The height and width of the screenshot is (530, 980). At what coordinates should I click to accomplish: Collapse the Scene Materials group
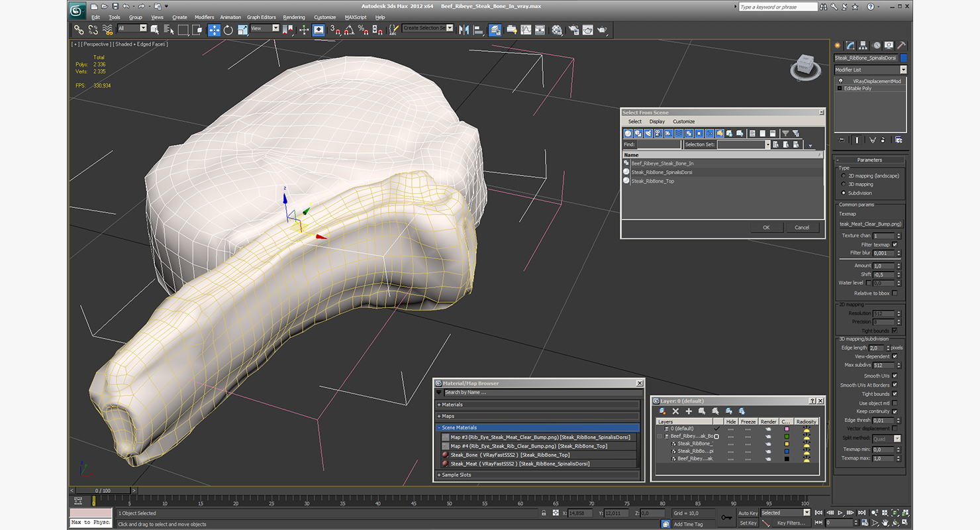[538, 428]
